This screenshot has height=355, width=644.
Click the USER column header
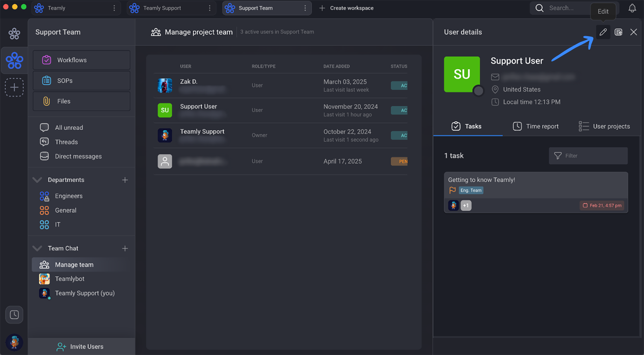[x=186, y=66]
